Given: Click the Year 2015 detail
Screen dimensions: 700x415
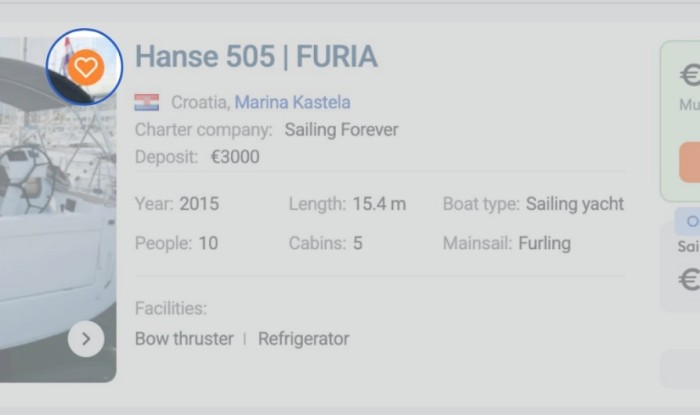Looking at the screenshot, I should point(198,204).
